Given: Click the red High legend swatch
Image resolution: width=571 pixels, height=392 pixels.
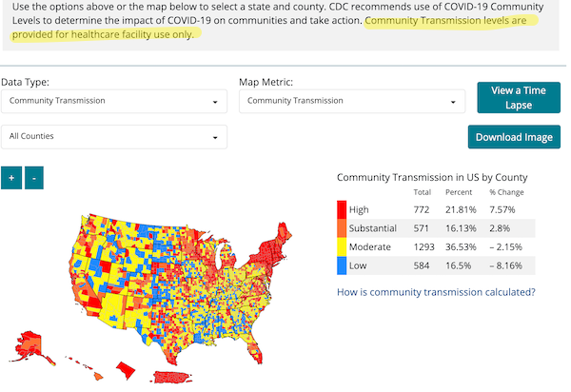Looking at the screenshot, I should tap(342, 209).
